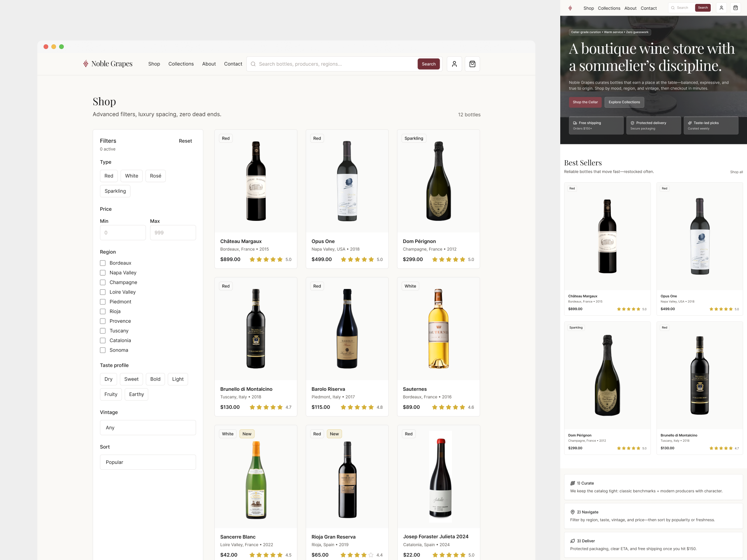Click the Deliver step icon
Viewport: 747px width, 560px height.
573,541
